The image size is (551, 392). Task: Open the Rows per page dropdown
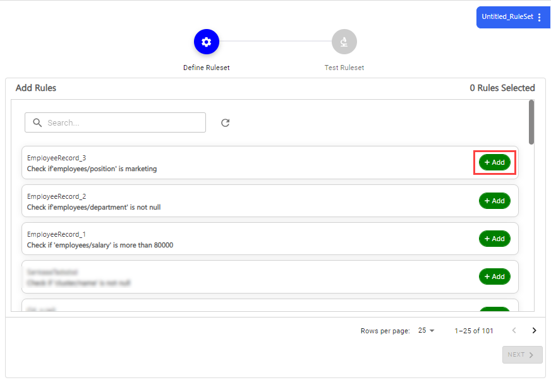coord(427,330)
